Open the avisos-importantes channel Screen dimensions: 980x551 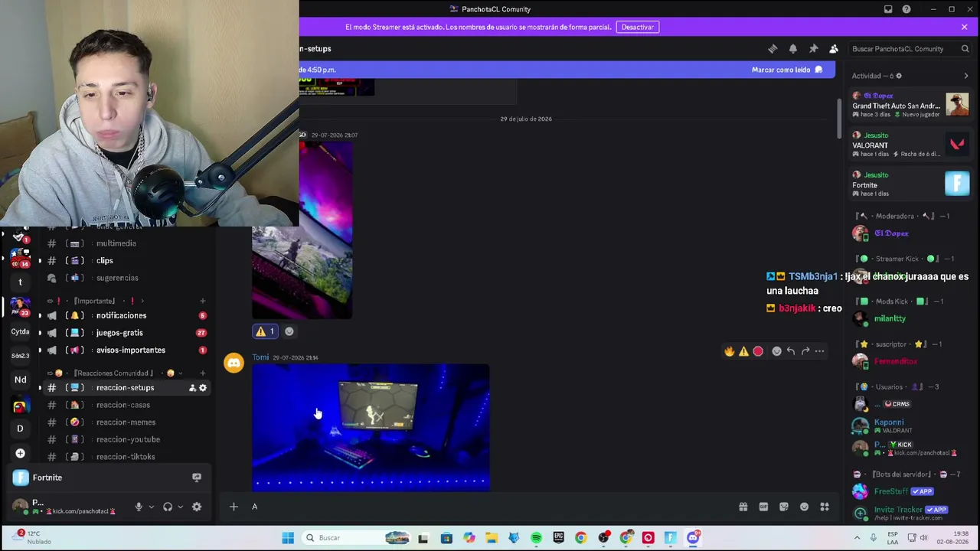(x=126, y=350)
